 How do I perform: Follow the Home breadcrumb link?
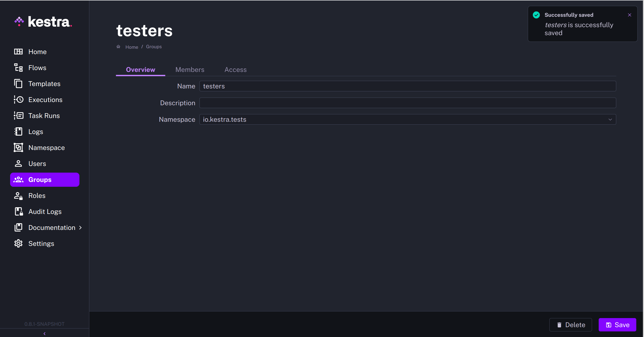(132, 47)
